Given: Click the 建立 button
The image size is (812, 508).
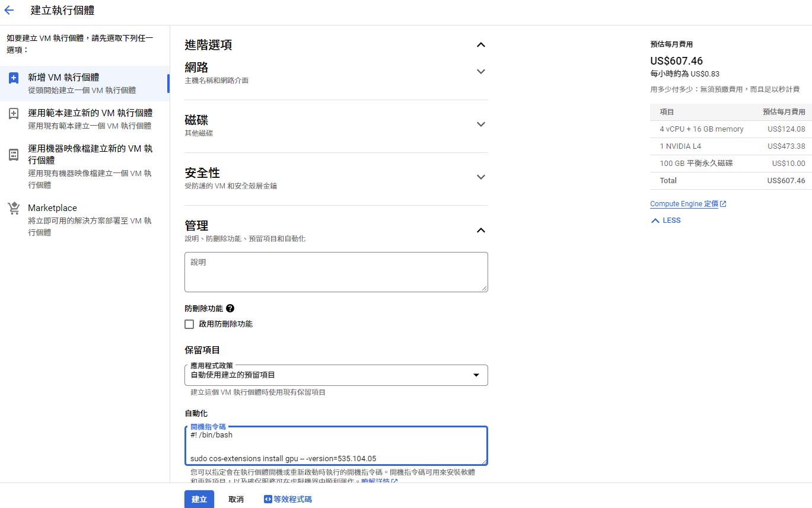Looking at the screenshot, I should click(199, 499).
